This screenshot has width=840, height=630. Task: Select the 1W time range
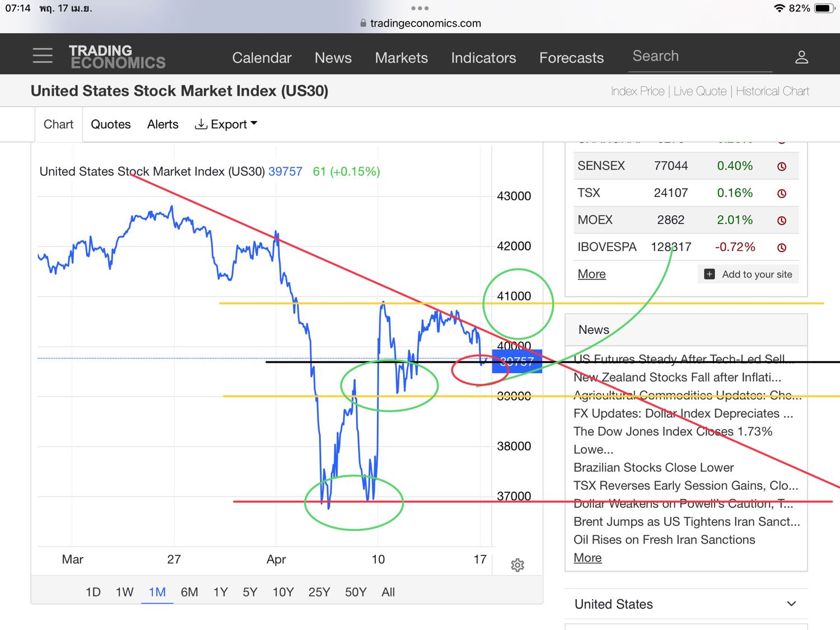point(125,592)
